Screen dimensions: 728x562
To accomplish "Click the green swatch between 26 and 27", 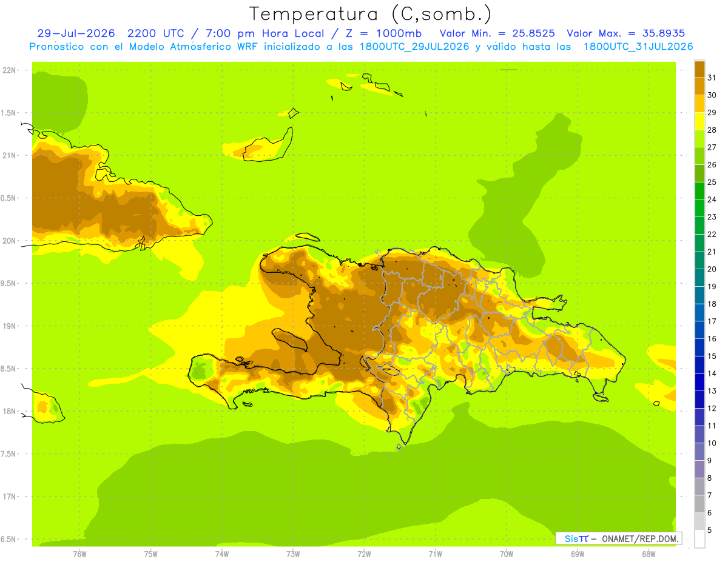I will pos(699,156).
